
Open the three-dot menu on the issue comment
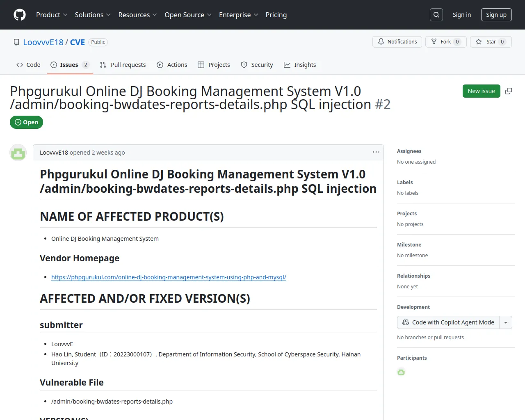376,152
